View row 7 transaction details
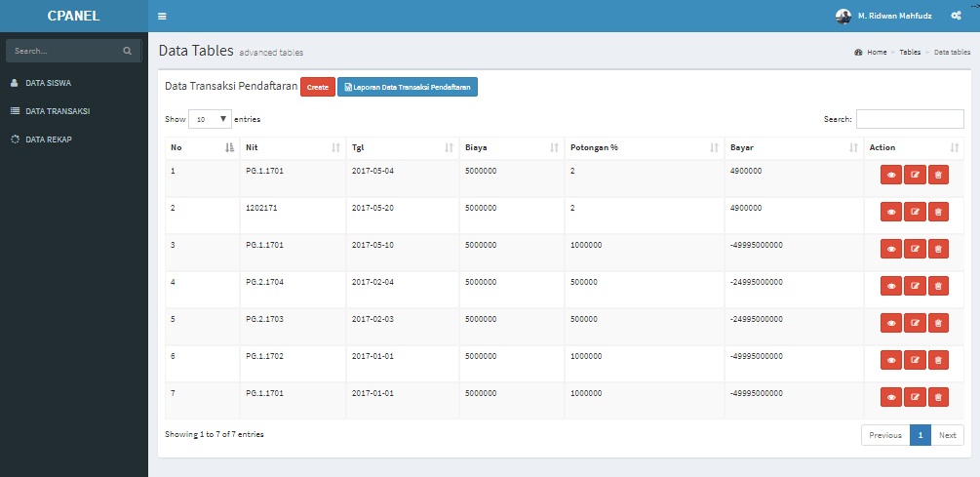The height and width of the screenshot is (477, 980). point(890,397)
